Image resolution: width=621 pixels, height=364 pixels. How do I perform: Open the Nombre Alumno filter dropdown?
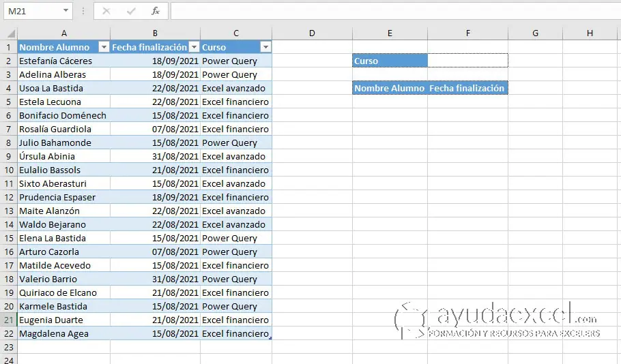104,47
